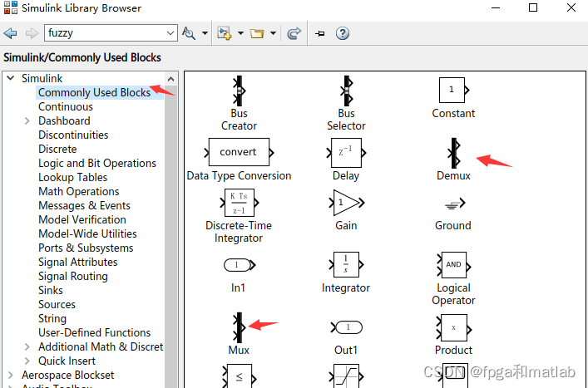Select Additional Math & Discrete library
This screenshot has width=588, height=388.
coord(101,346)
